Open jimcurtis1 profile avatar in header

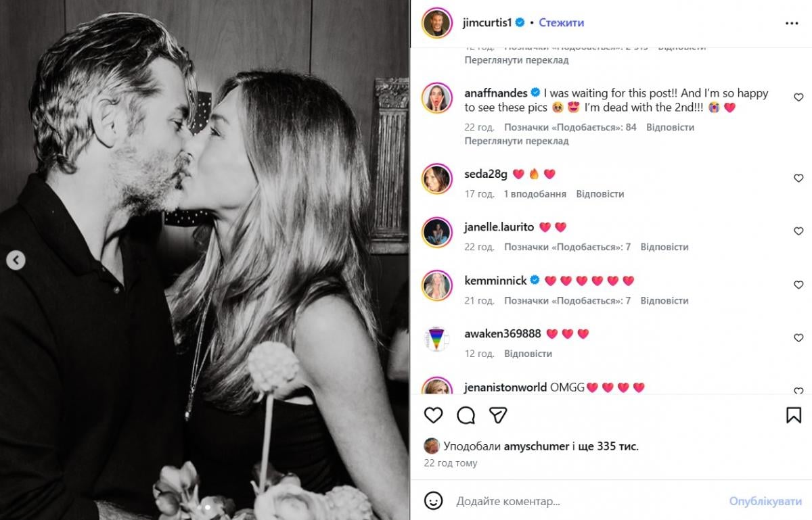click(437, 23)
